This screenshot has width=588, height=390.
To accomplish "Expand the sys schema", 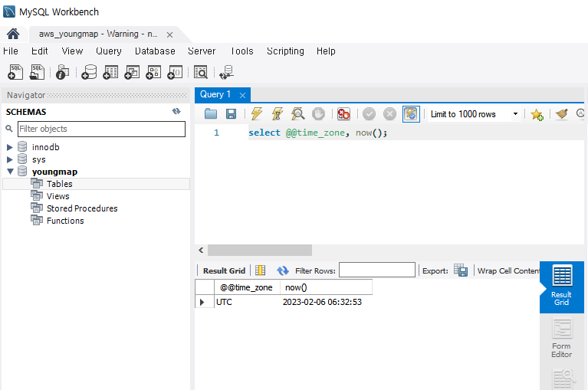I will [10, 159].
